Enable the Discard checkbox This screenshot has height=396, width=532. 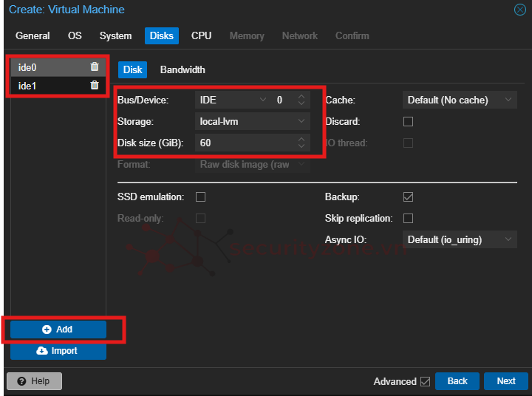point(408,121)
